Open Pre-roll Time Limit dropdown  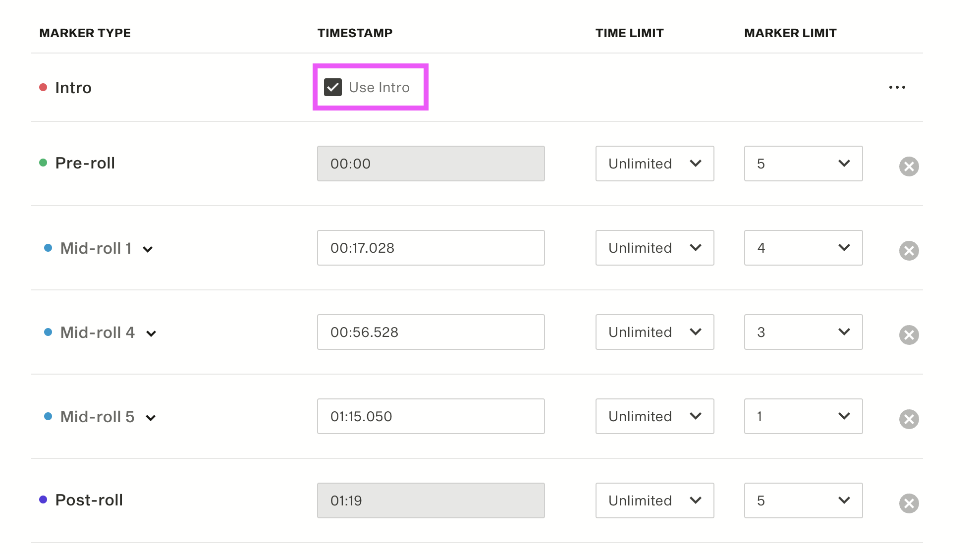pyautogui.click(x=654, y=164)
